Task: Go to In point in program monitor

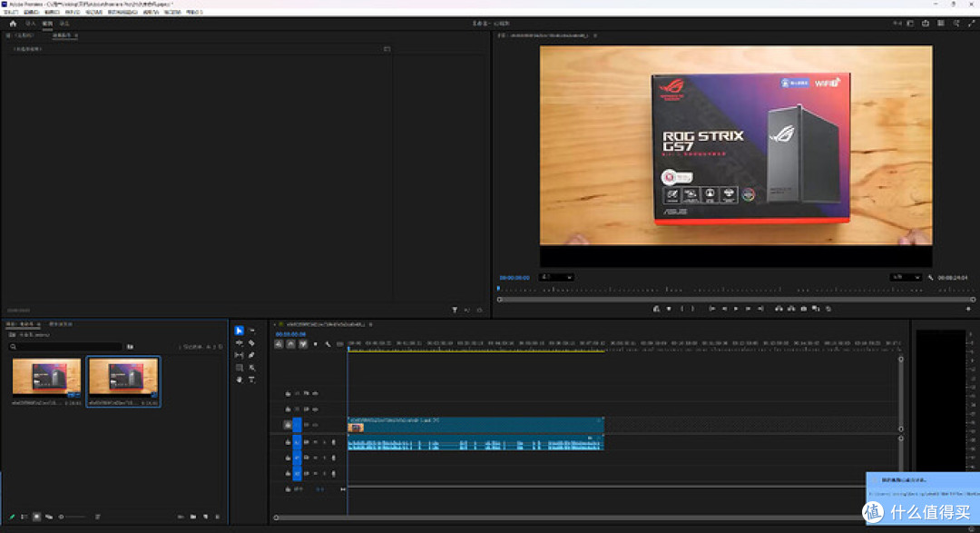Action: tap(711, 309)
